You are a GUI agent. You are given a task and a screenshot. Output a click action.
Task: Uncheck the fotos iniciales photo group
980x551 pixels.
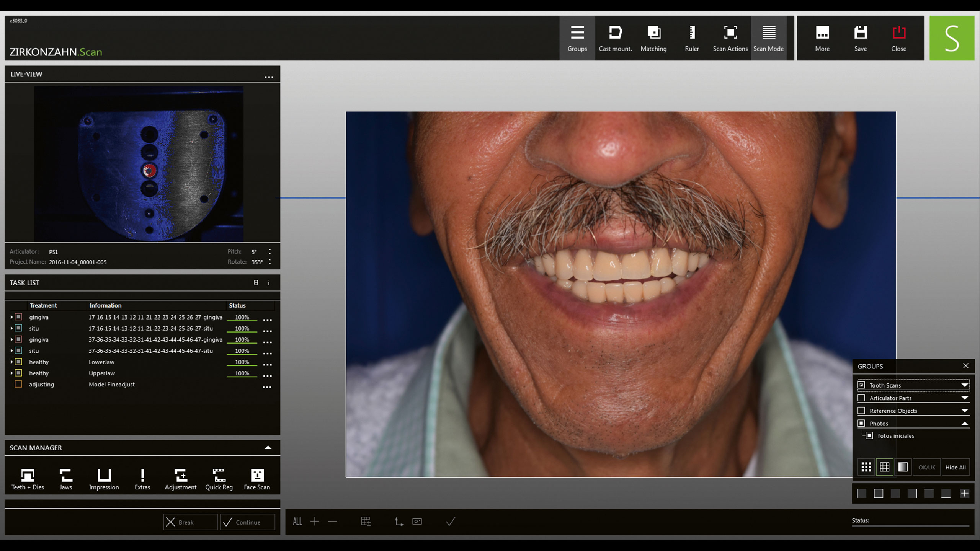[x=869, y=435]
